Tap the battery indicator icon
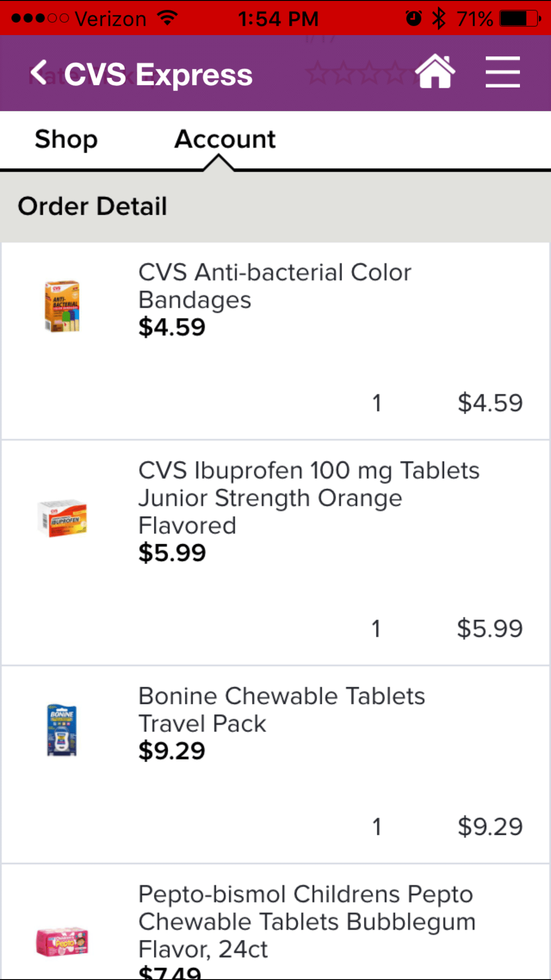551x980 pixels. coord(520,19)
